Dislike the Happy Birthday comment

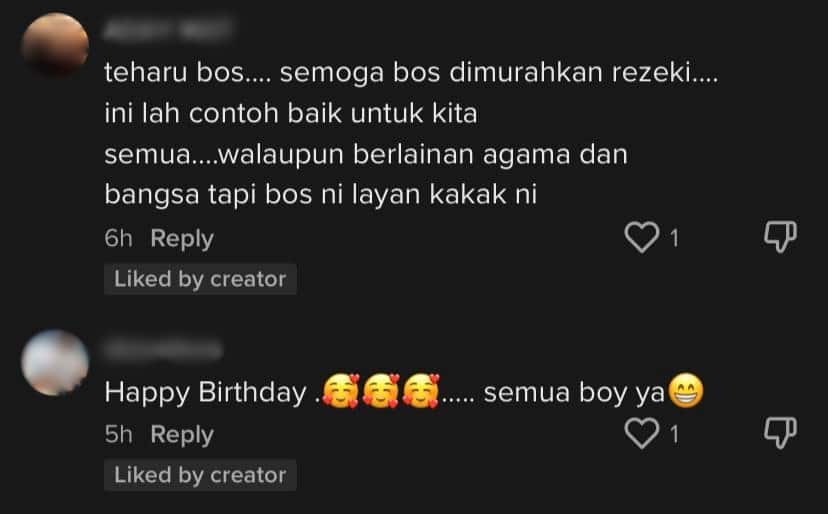coord(780,433)
